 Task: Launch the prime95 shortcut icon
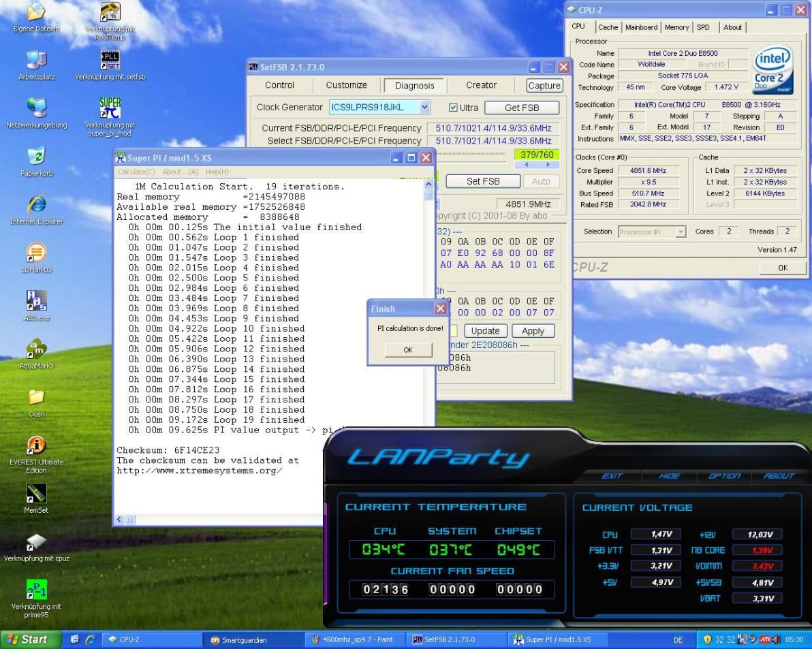[x=36, y=590]
